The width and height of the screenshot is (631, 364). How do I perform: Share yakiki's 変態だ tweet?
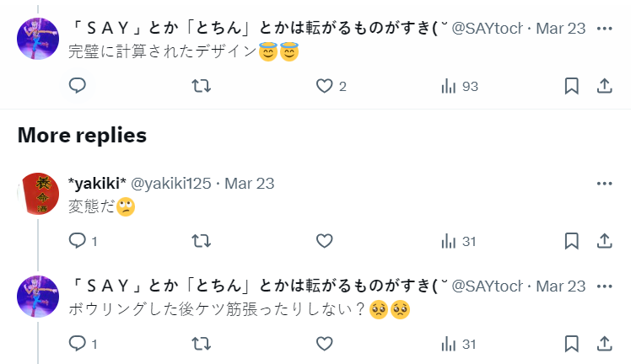(x=604, y=241)
